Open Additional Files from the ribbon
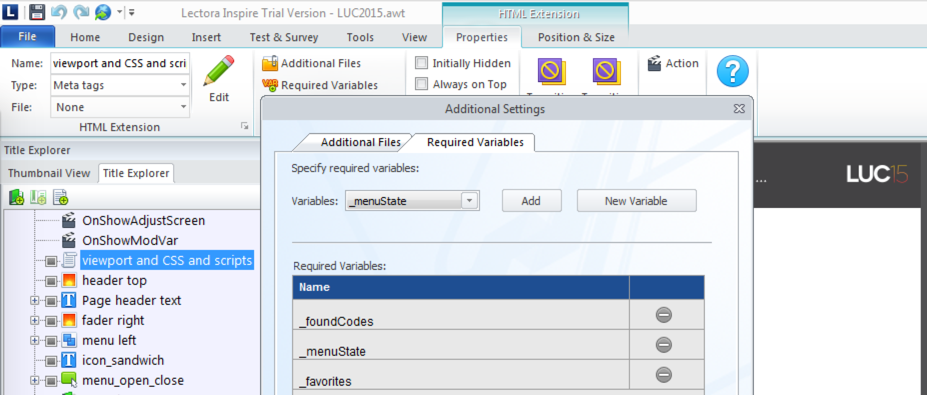This screenshot has height=395, width=927. pos(311,63)
